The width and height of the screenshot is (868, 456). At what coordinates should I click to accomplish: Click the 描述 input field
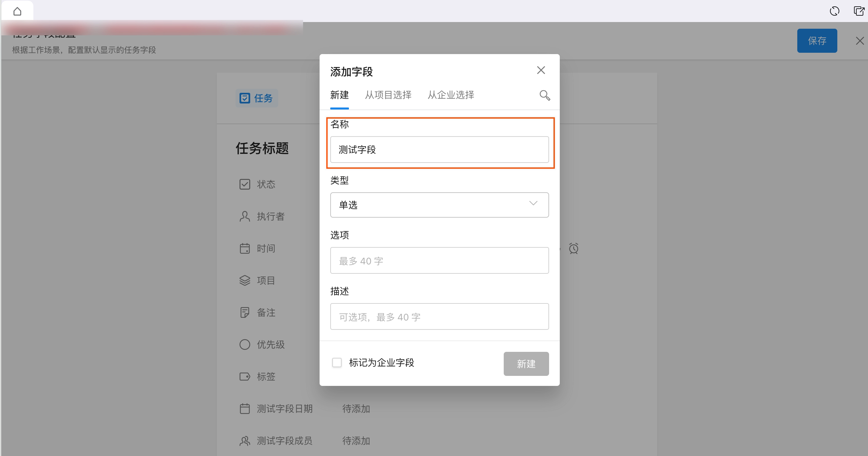pyautogui.click(x=439, y=317)
